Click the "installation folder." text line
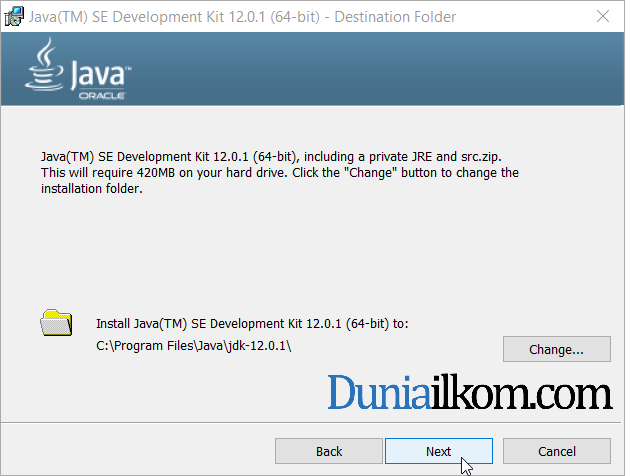This screenshot has width=625, height=476. tap(92, 189)
